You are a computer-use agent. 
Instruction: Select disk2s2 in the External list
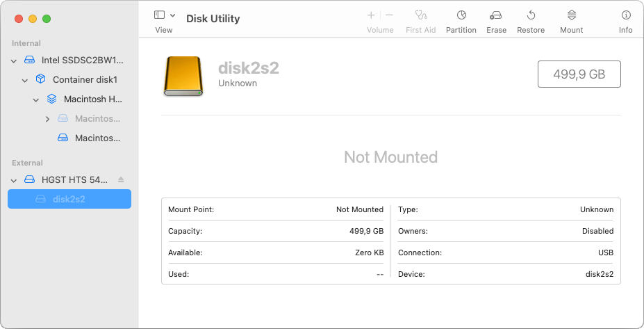click(69, 199)
